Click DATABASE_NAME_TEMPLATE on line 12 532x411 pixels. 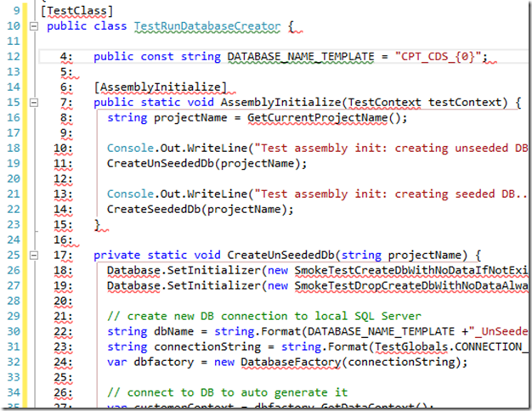tap(301, 57)
